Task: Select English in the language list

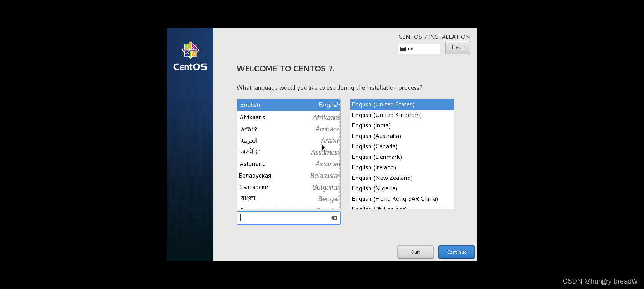Action: 289,105
